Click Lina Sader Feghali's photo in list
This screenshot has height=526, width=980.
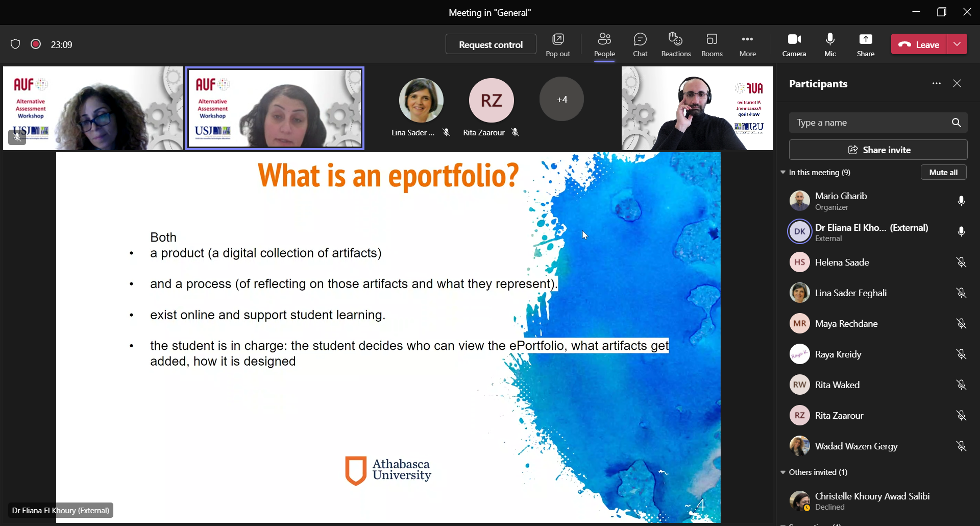(x=799, y=293)
